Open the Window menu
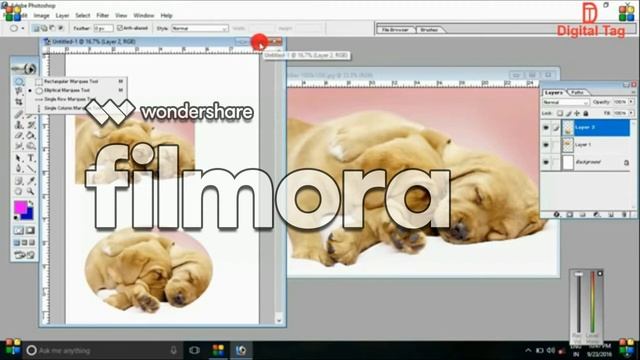640x360 pixels. point(144,16)
